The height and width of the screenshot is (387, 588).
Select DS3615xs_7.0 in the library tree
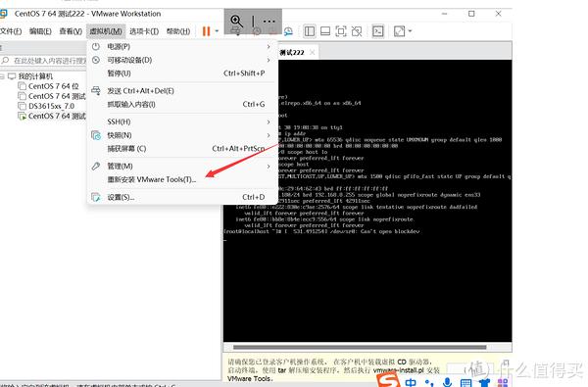click(51, 106)
